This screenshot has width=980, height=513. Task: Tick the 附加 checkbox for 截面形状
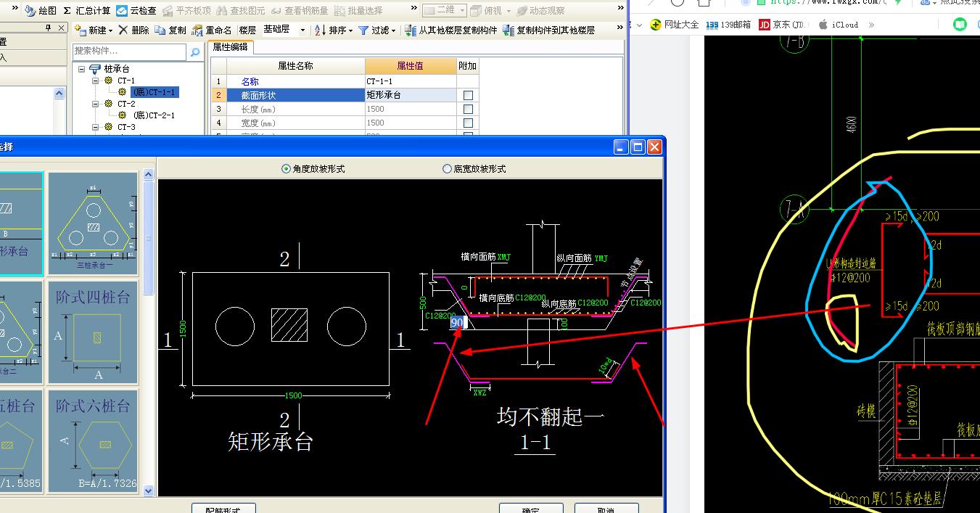(468, 95)
